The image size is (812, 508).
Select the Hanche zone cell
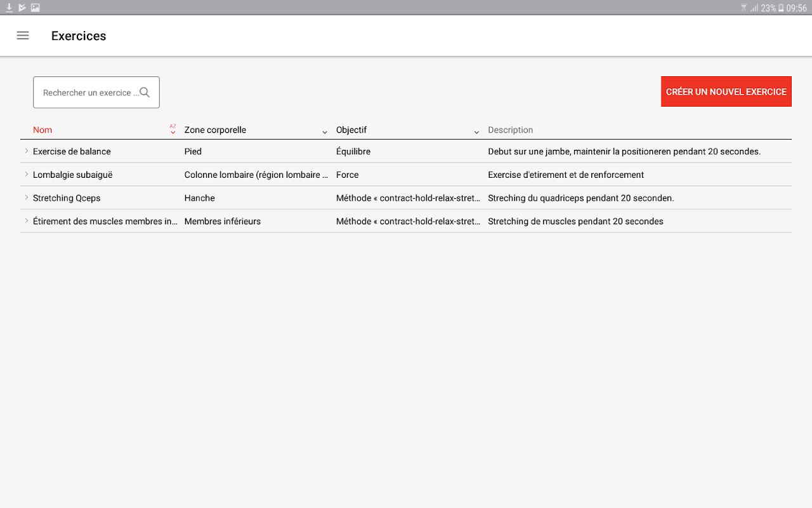coord(200,198)
